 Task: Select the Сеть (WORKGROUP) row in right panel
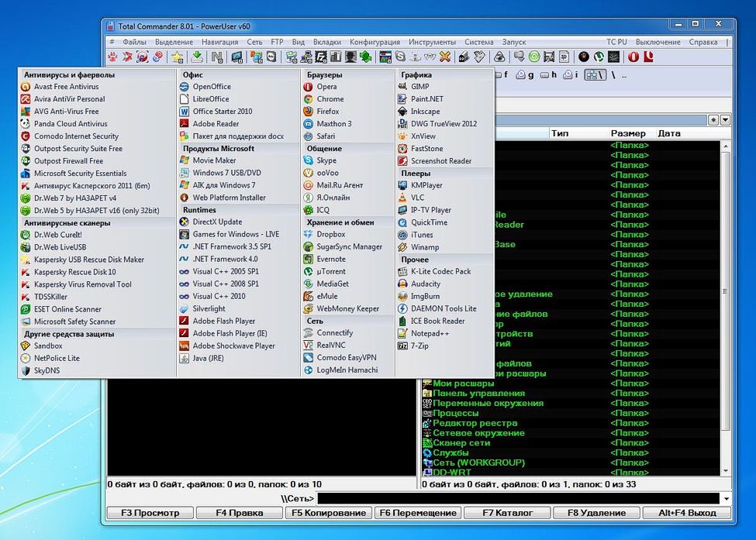[x=571, y=463]
